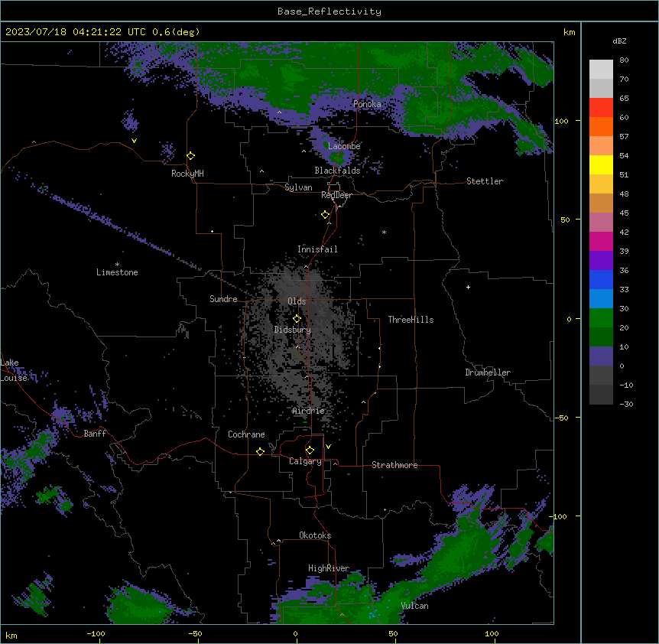Select the purple 36–39 dBZ legend band
The image size is (659, 644).
[x=601, y=261]
